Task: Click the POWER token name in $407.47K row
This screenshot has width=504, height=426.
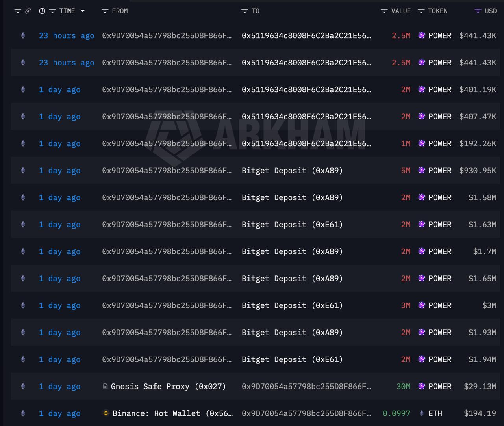Action: tap(440, 117)
